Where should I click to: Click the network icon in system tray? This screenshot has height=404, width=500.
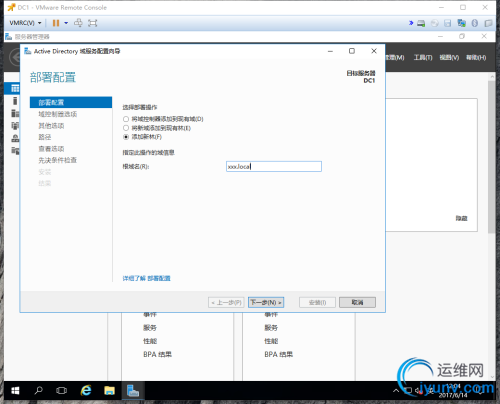click(408, 390)
